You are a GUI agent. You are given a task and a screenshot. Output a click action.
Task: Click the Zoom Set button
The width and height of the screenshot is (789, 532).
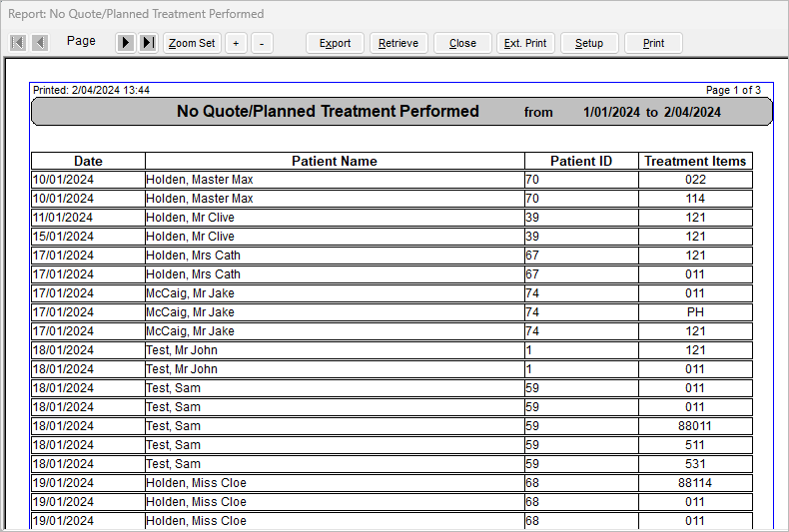(x=192, y=43)
